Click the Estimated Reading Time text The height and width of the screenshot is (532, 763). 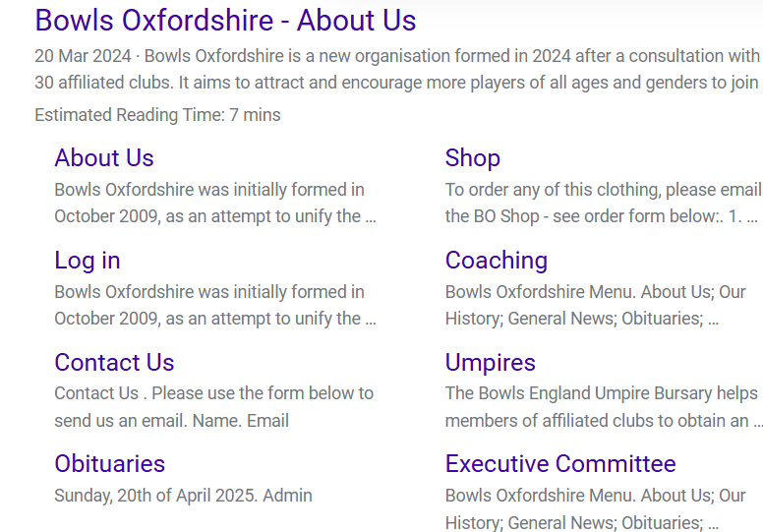coord(157,115)
